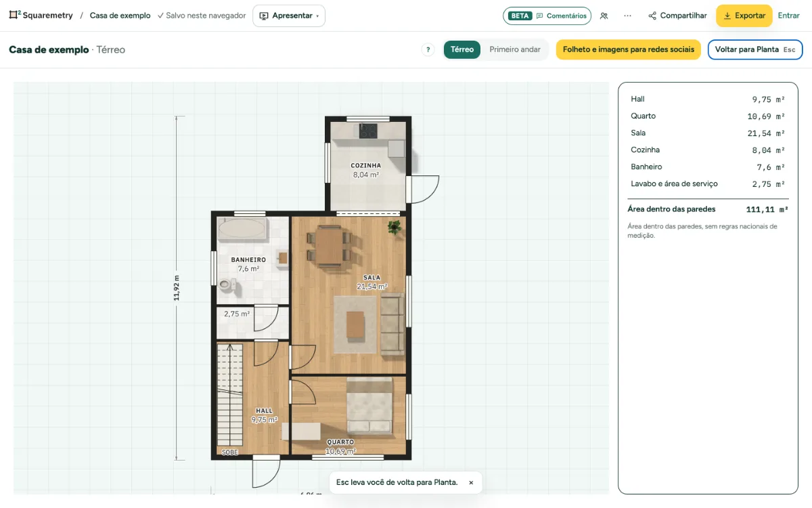This screenshot has width=812, height=508.
Task: Click the Hall row in the area list
Action: 708,99
